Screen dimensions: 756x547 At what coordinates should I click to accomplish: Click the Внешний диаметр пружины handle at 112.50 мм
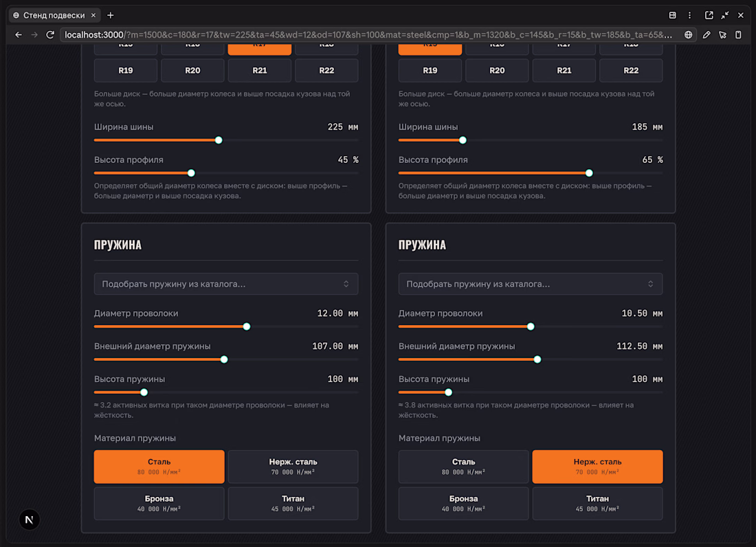(537, 359)
